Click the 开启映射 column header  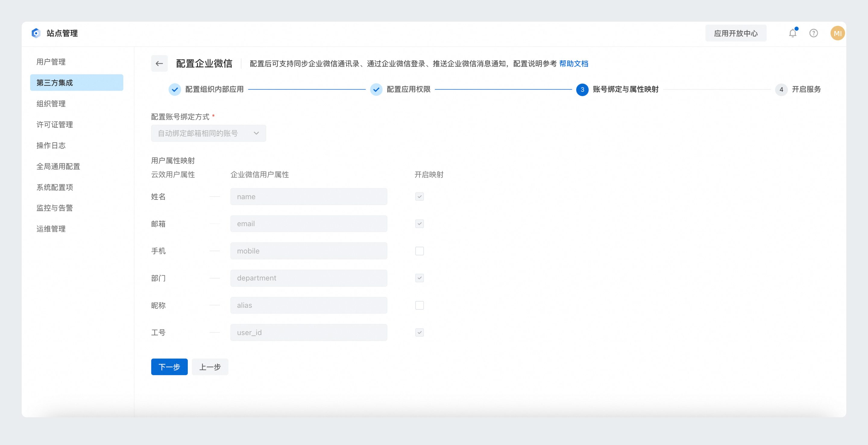tap(429, 175)
